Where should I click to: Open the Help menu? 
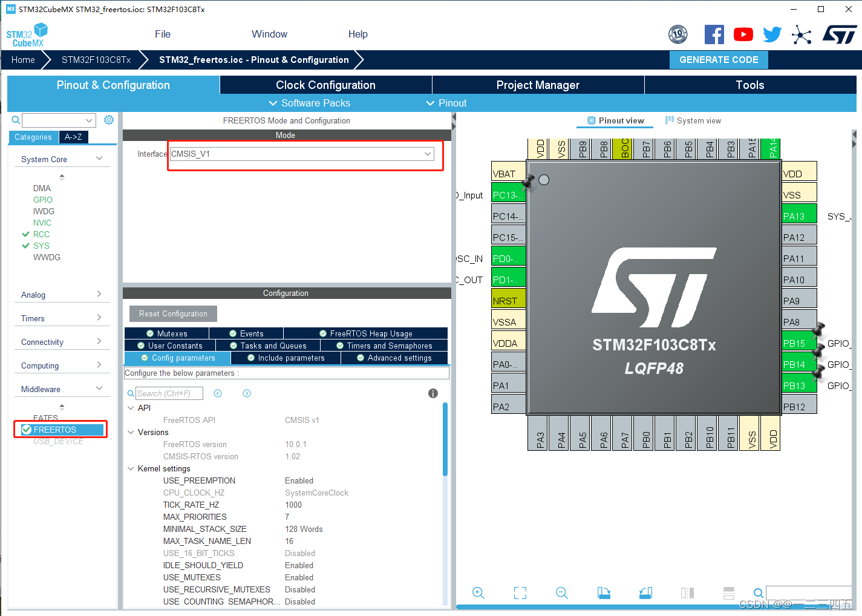[358, 34]
